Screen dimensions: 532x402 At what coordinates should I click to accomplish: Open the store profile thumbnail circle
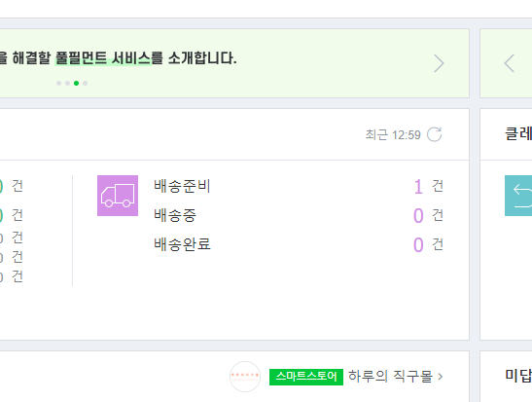(x=245, y=377)
